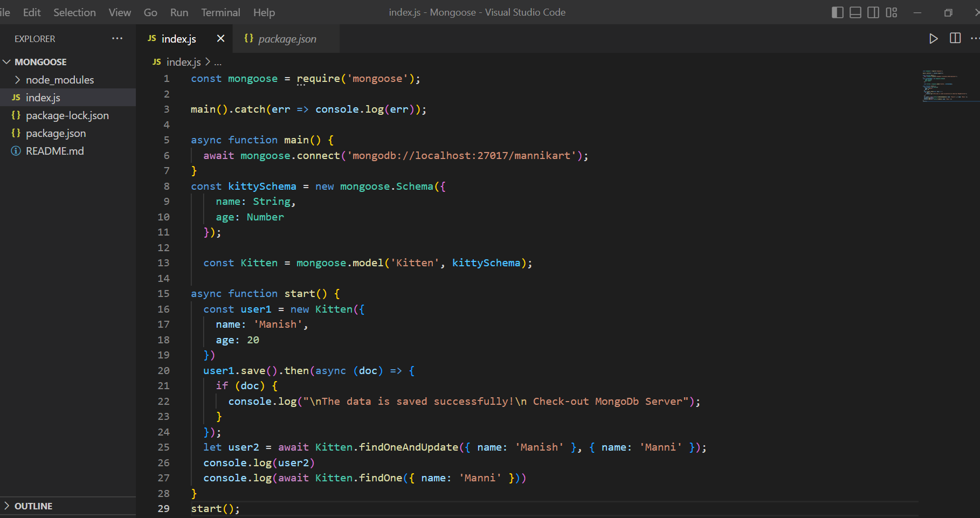Screen dimensions: 980x518
Task: Click index.js breadcrumb label
Action: pyautogui.click(x=183, y=62)
